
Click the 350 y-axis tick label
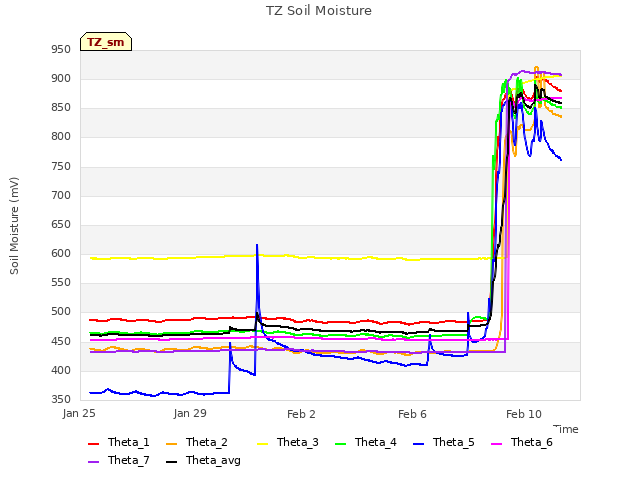pyautogui.click(x=61, y=399)
